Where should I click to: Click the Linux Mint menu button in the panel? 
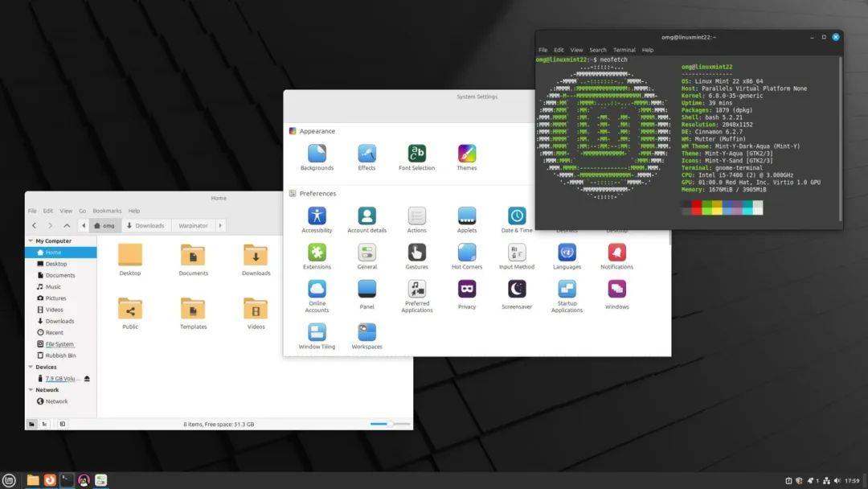[9, 480]
